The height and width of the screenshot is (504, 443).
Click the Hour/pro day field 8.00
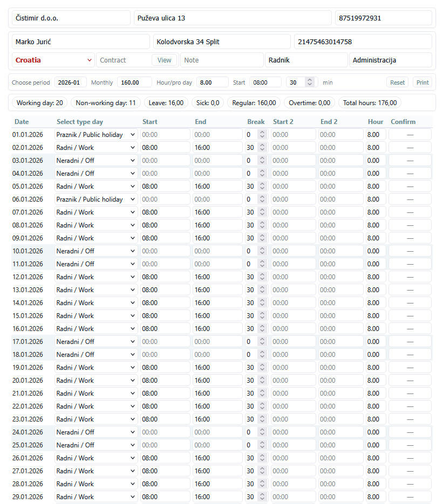(213, 82)
